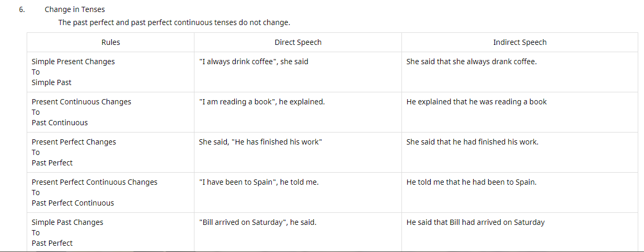The image size is (644, 252).
Task: Click the sentence about past perfect tenses not changing
Action: pos(174,23)
